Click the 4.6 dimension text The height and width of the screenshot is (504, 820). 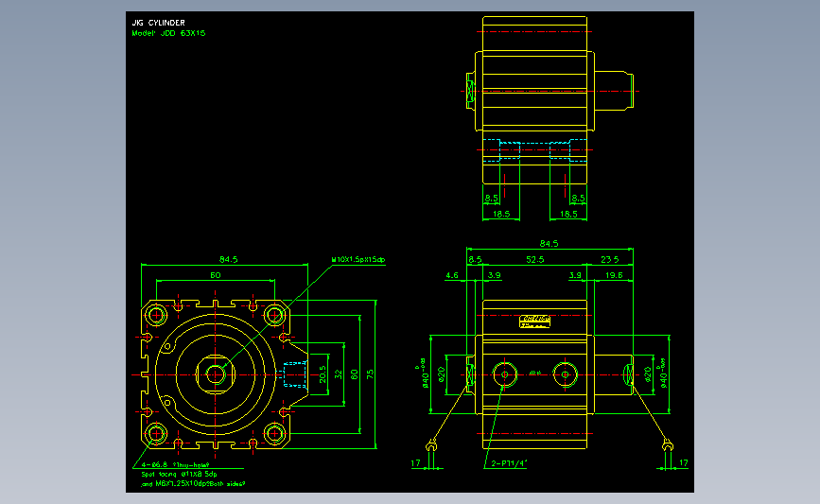click(452, 275)
